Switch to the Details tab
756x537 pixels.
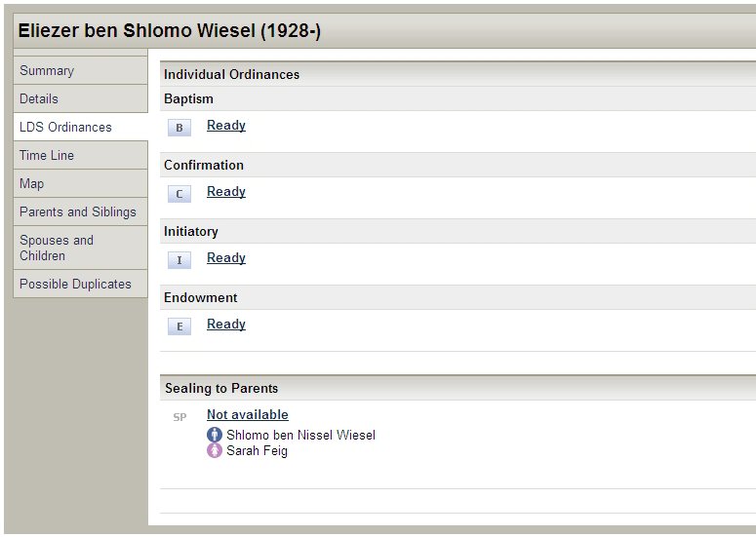[39, 98]
